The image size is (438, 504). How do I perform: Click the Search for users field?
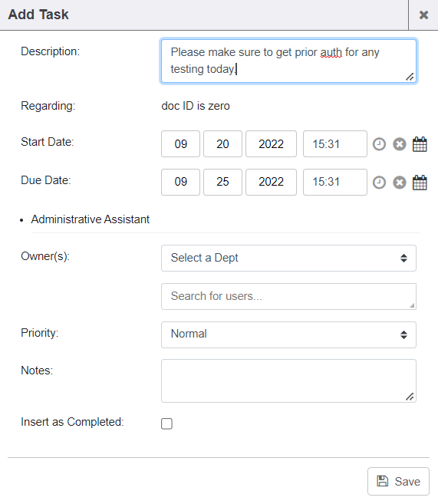coord(288,296)
